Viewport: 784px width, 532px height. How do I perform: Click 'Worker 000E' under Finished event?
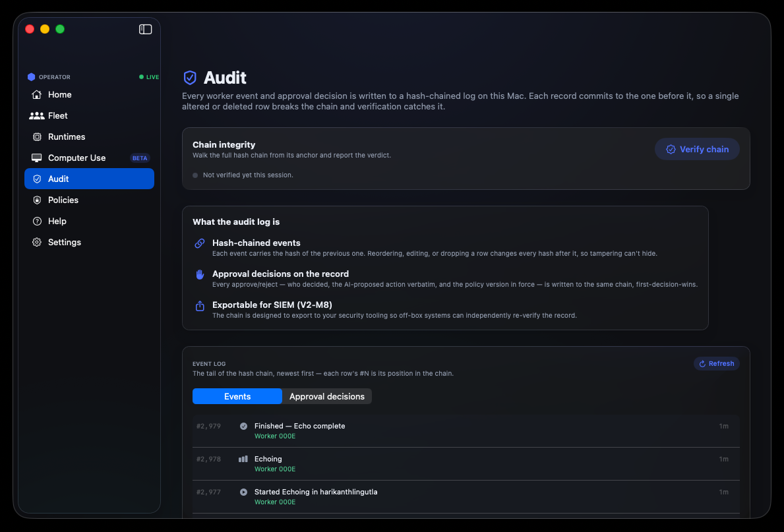275,436
